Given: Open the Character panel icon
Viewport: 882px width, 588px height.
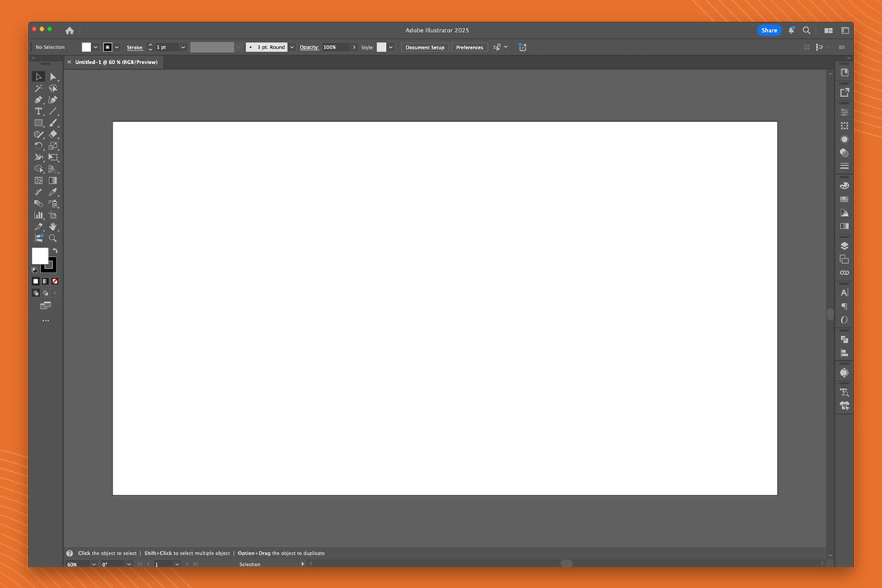Looking at the screenshot, I should pyautogui.click(x=845, y=293).
